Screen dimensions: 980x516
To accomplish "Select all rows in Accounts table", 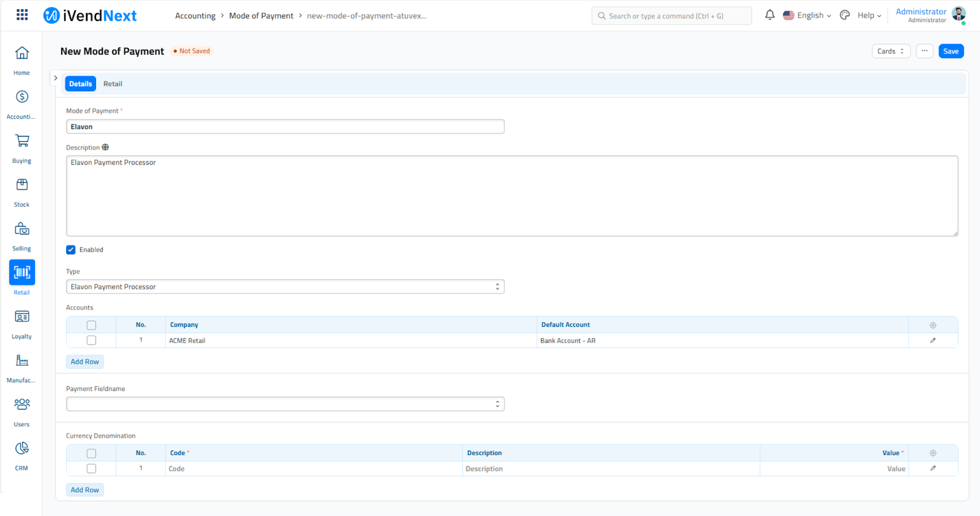I will click(91, 325).
